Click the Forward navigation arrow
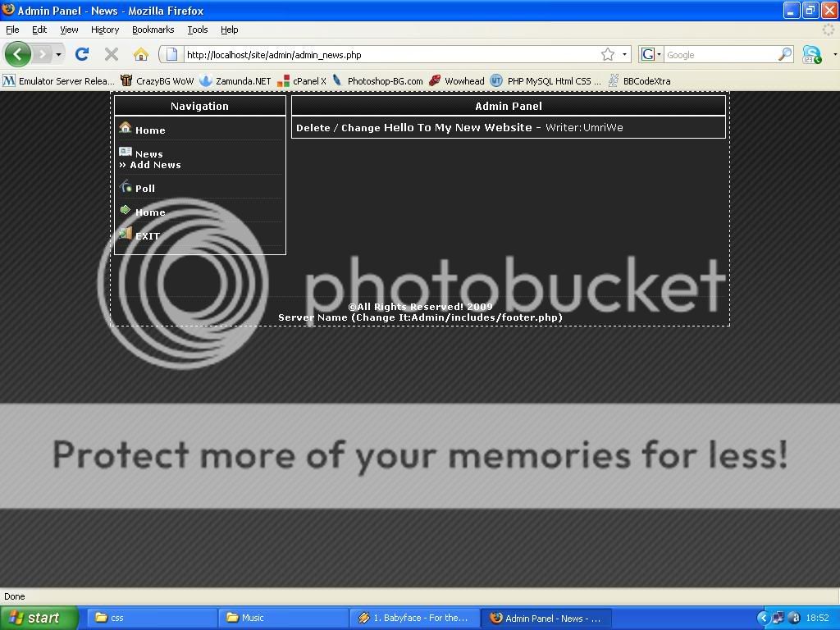The width and height of the screenshot is (840, 630). 43,54
